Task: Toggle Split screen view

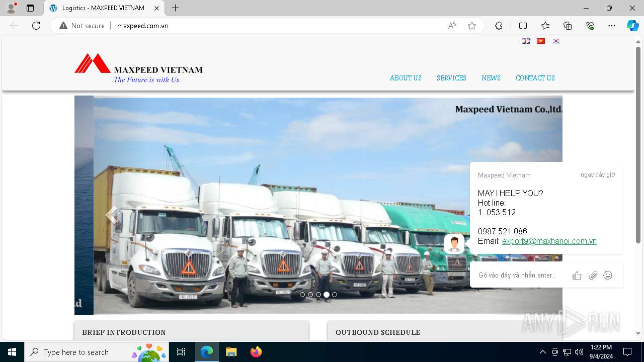Action: pyautogui.click(x=523, y=26)
